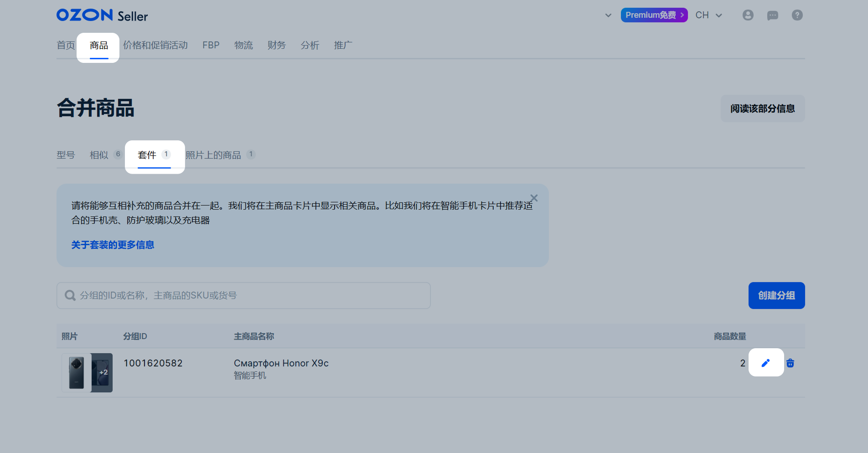Click 阅读该部分信息 button
This screenshot has width=868, height=453.
coord(763,108)
